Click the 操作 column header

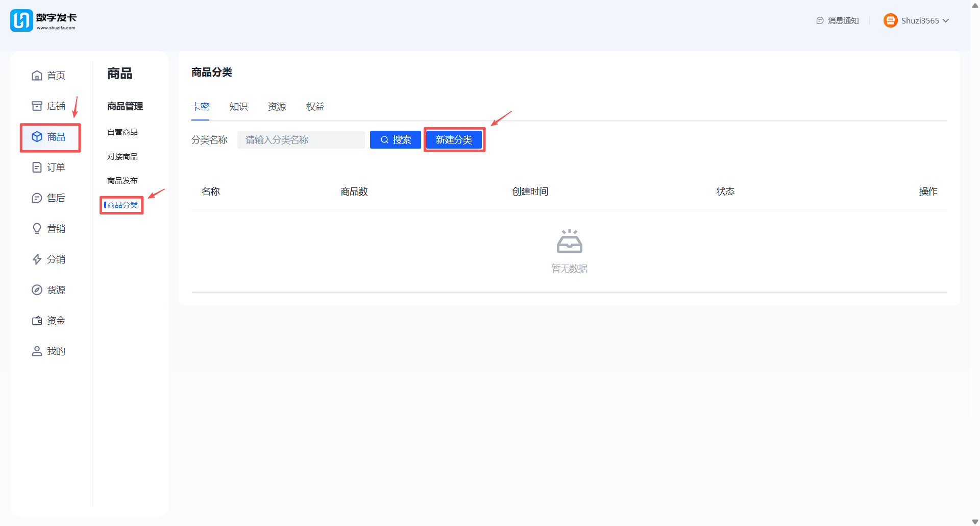[928, 192]
